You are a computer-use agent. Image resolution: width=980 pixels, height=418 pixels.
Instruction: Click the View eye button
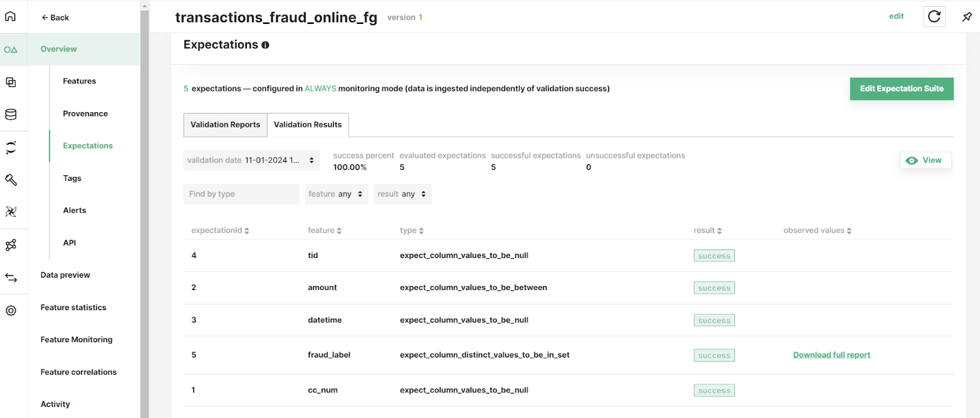[925, 161]
